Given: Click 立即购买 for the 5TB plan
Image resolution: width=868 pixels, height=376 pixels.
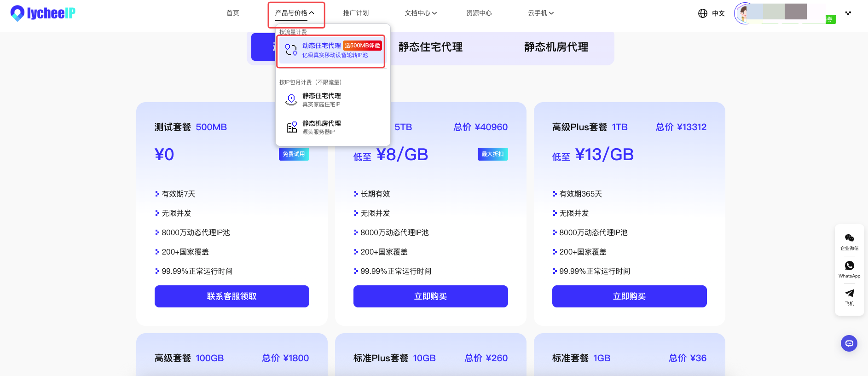Looking at the screenshot, I should click(x=431, y=296).
